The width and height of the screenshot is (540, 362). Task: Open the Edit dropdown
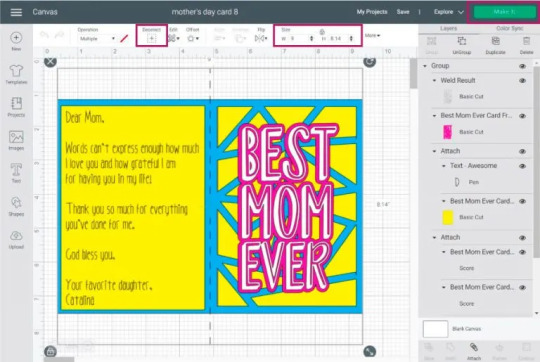point(174,39)
